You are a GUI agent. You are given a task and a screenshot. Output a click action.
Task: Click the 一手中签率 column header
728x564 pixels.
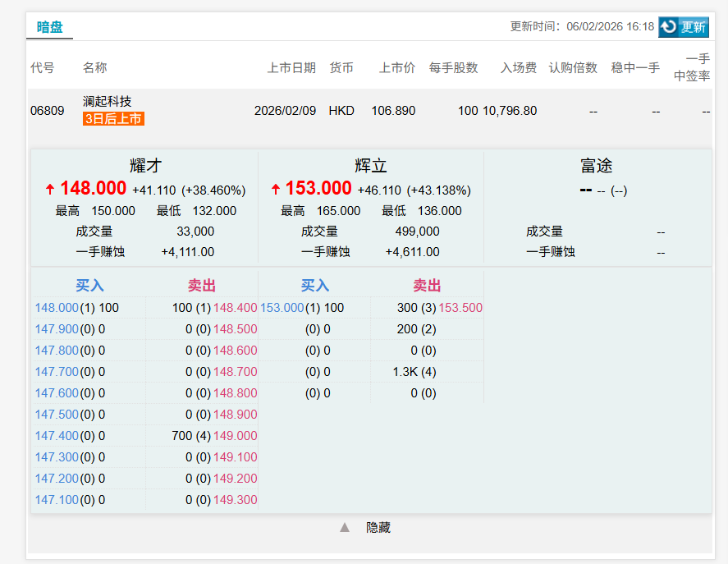tap(691, 67)
